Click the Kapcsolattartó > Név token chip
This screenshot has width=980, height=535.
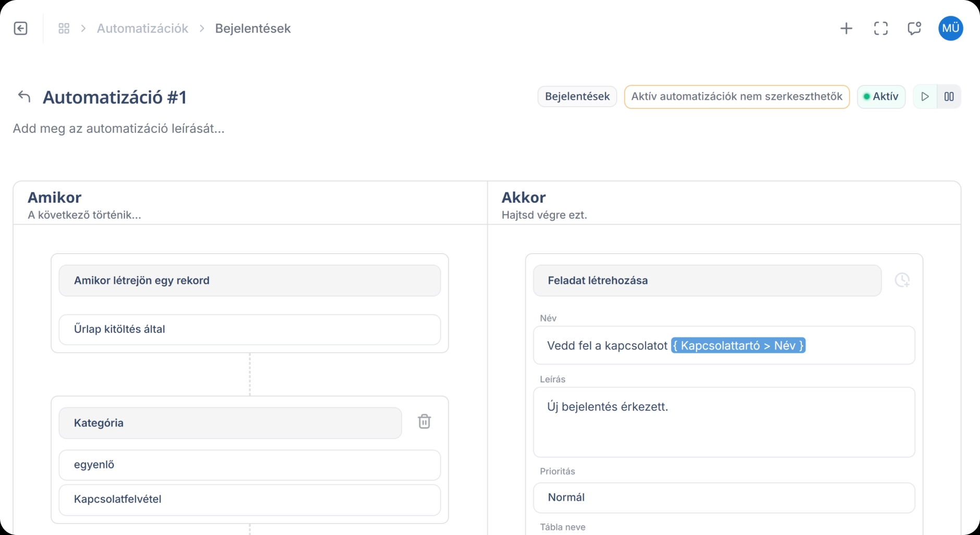pyautogui.click(x=738, y=345)
